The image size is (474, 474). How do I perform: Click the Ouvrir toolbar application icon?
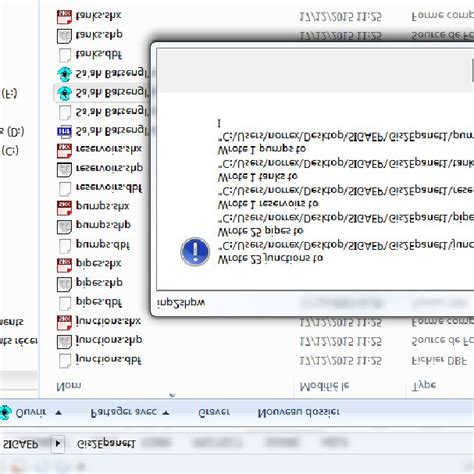5,413
